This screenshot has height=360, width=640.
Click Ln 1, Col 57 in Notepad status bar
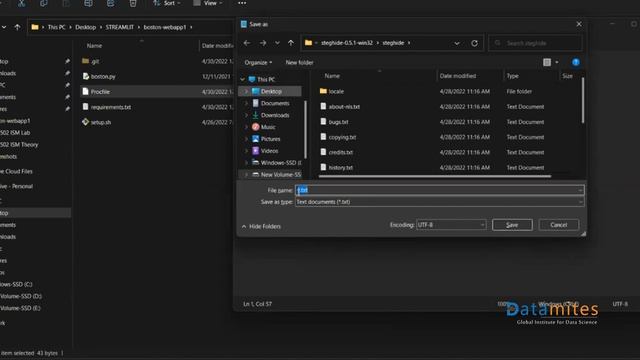pyautogui.click(x=257, y=304)
